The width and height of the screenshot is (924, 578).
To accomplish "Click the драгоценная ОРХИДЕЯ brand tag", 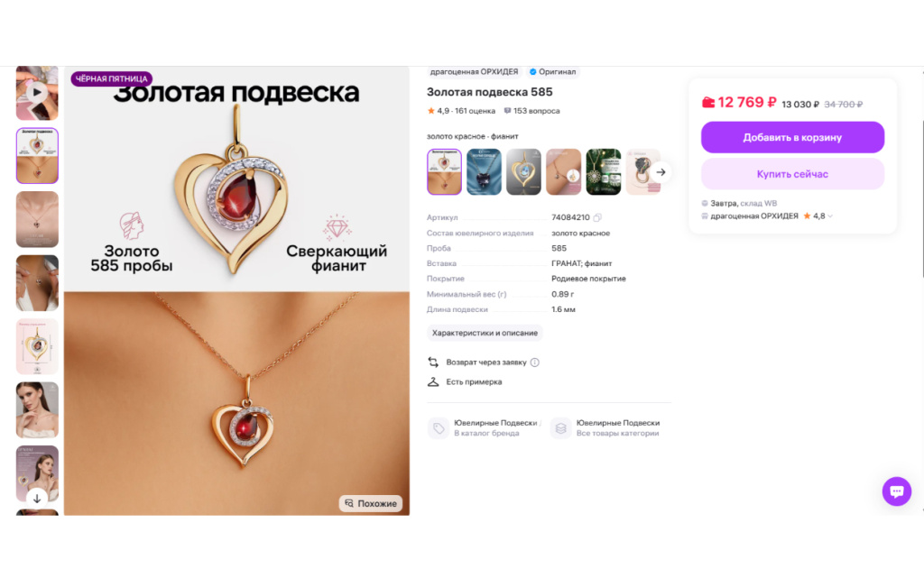I will (x=474, y=72).
